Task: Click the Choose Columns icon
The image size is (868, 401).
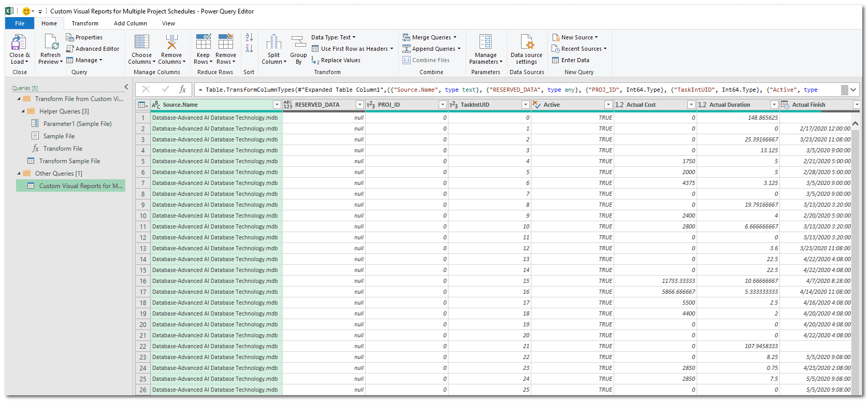Action: pos(141,42)
